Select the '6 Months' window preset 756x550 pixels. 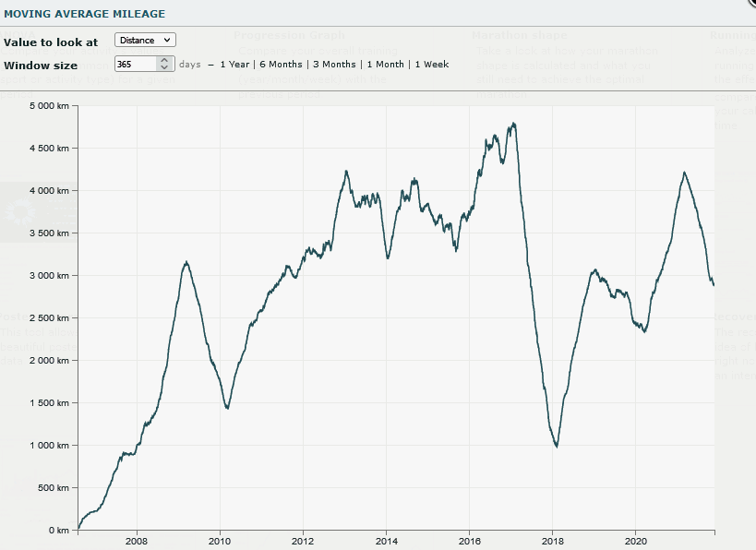281,65
